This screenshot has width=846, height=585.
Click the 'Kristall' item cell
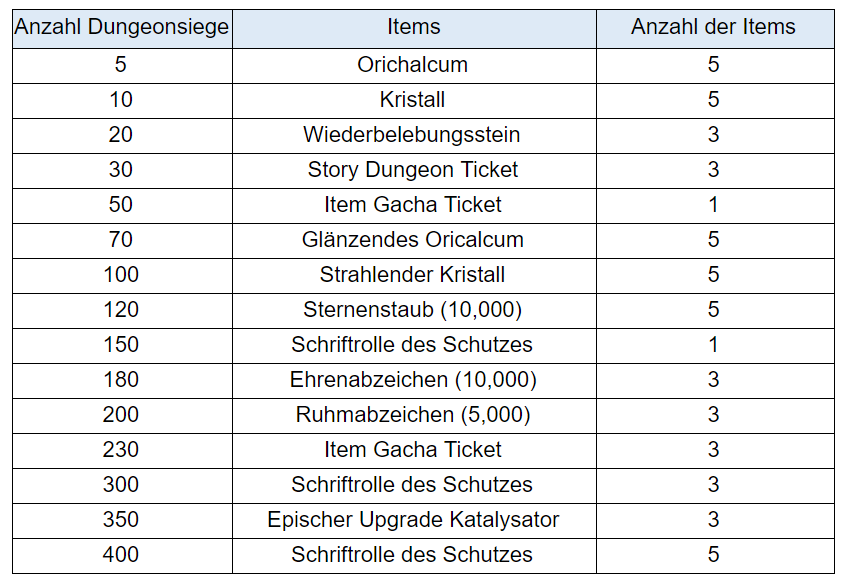413,100
